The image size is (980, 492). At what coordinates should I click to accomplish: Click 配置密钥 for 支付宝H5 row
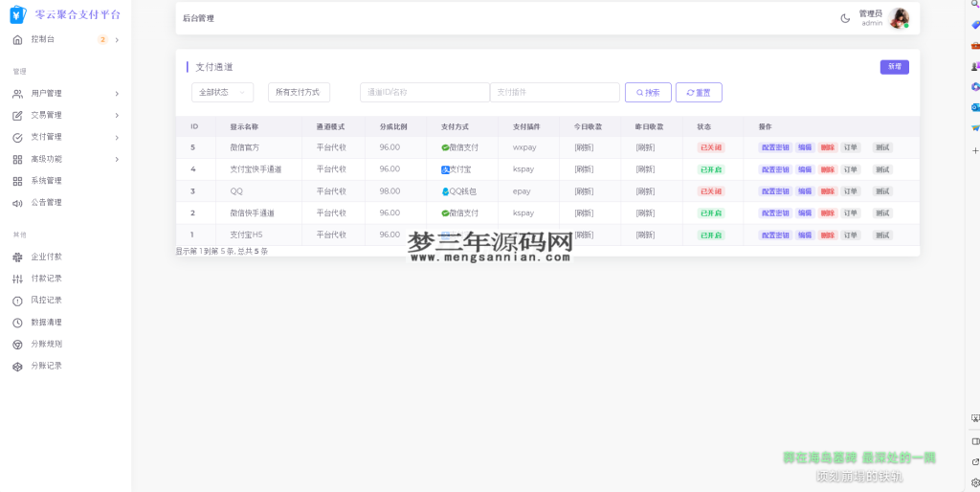click(x=775, y=235)
